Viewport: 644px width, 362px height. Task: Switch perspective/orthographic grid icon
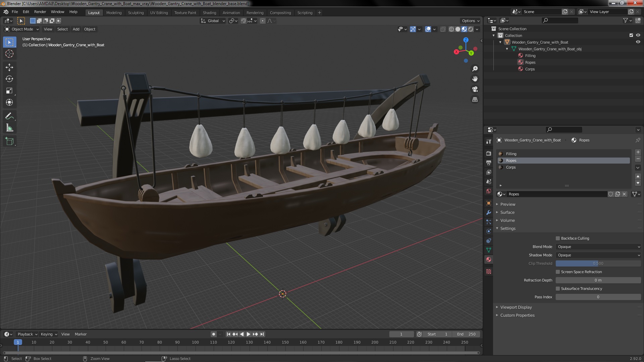click(x=475, y=100)
